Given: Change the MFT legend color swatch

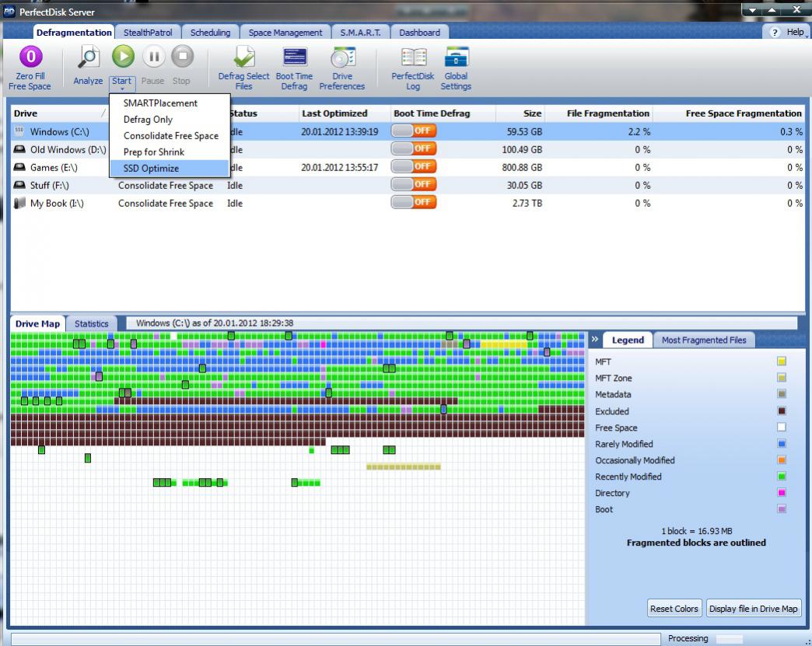Looking at the screenshot, I should (782, 361).
